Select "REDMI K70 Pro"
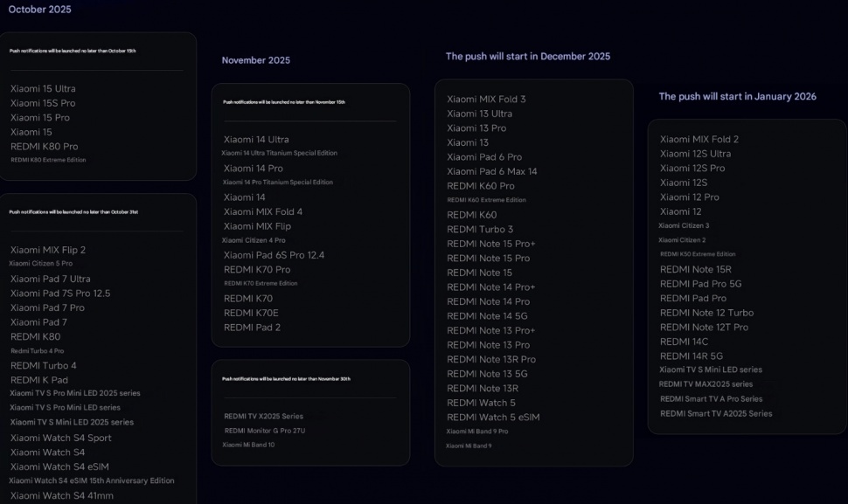 257,270
